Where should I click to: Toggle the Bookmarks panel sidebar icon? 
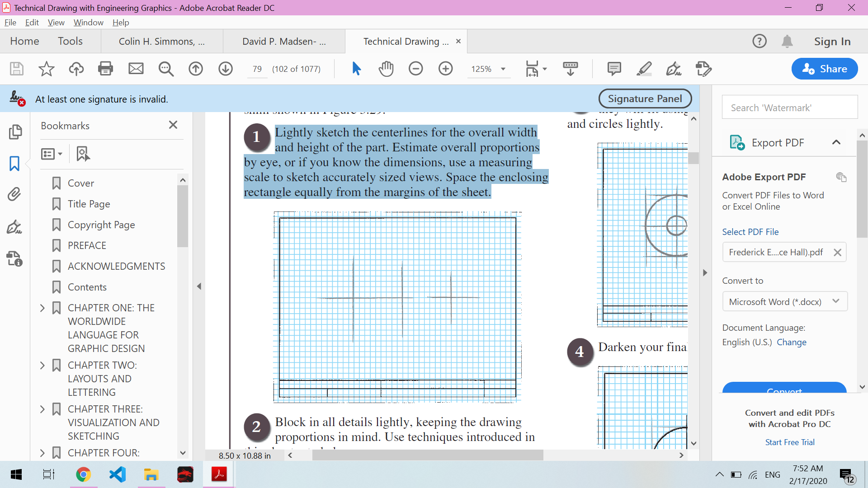(14, 164)
